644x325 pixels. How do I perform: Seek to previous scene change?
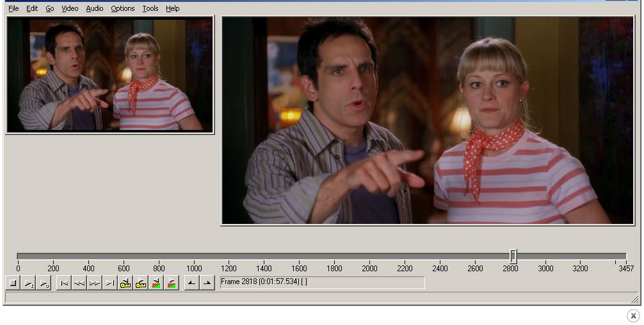tap(156, 283)
